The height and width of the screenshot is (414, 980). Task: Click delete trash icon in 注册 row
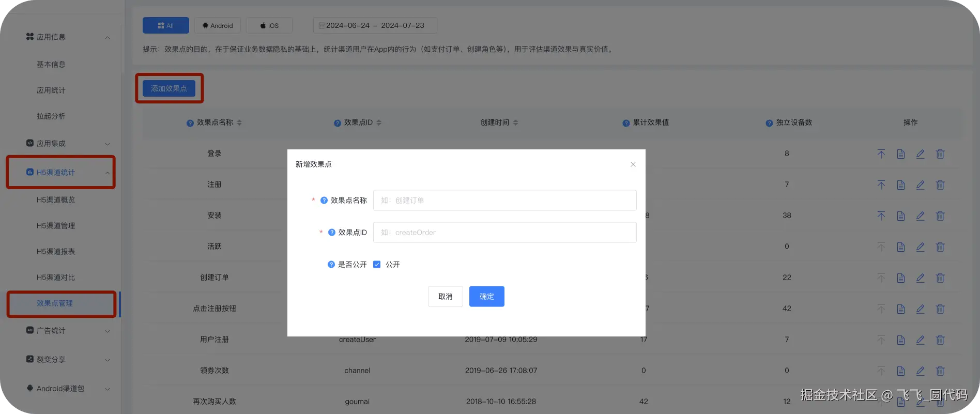(940, 185)
